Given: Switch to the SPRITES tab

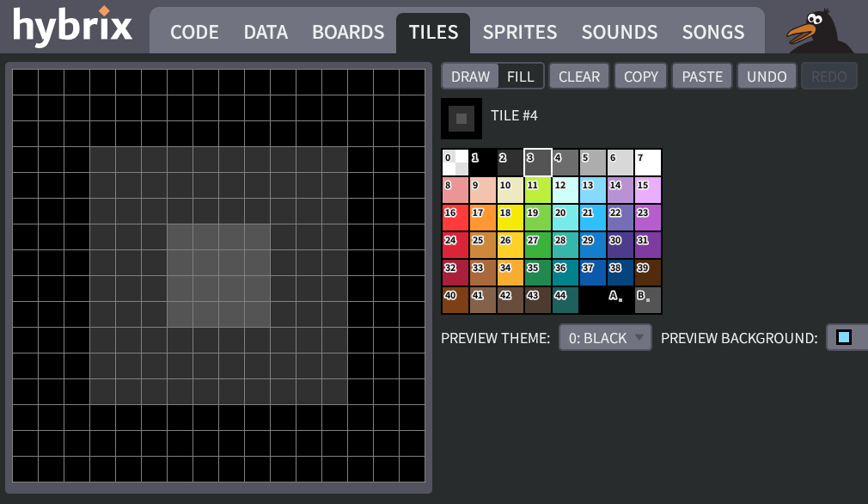Looking at the screenshot, I should (x=519, y=32).
